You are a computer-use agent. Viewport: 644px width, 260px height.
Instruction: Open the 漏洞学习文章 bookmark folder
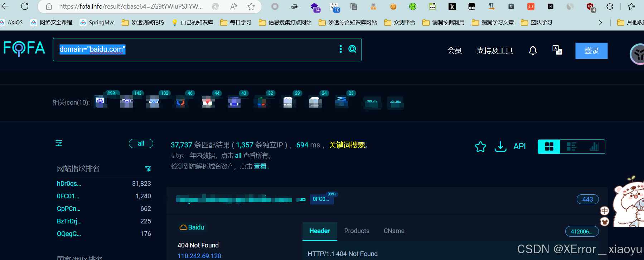pos(493,22)
